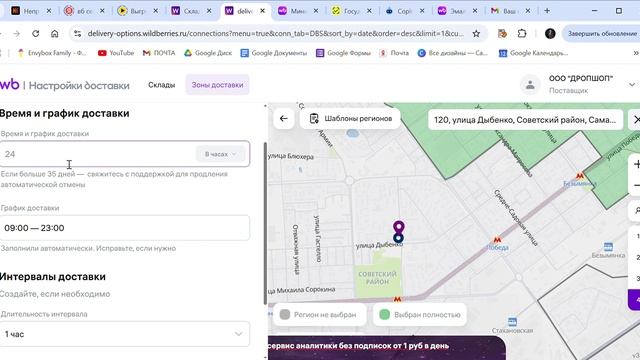Open the browser profile avatar
Screen dimensions: 640x360
click(550, 34)
